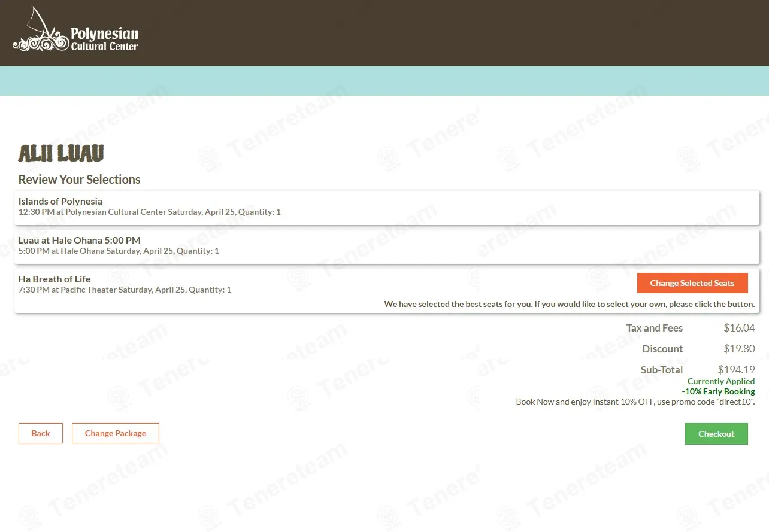769x532 pixels.
Task: Click the 5:00 PM at Hale Ohana details line
Action: [x=119, y=251]
